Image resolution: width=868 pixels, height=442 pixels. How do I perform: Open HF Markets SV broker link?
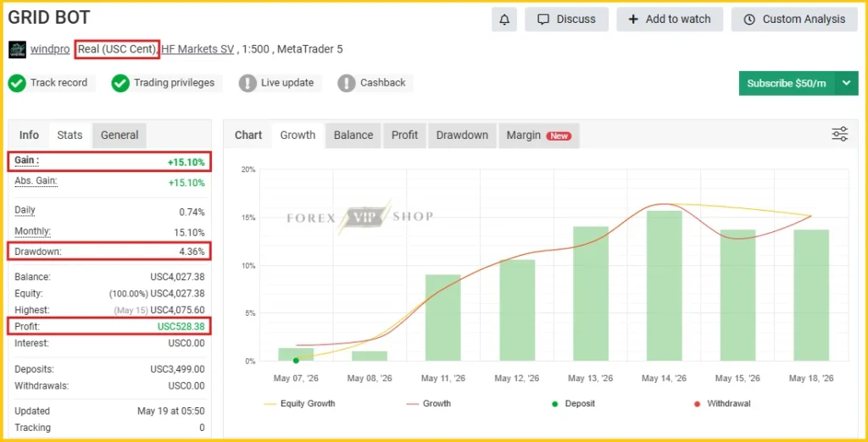pyautogui.click(x=198, y=49)
